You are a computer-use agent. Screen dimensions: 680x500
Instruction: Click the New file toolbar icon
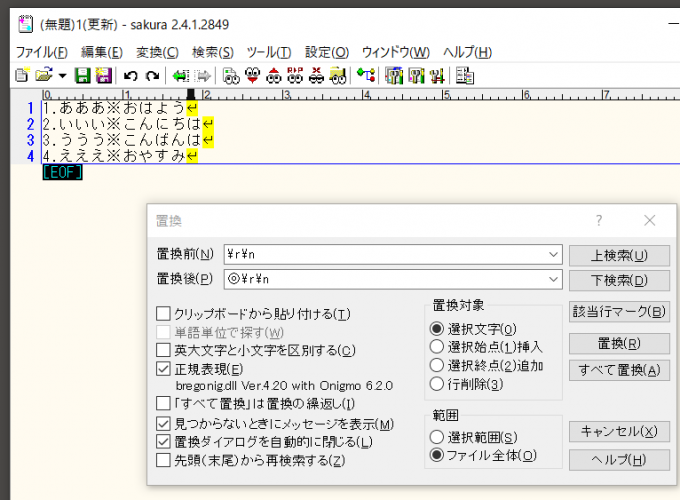[x=22, y=75]
